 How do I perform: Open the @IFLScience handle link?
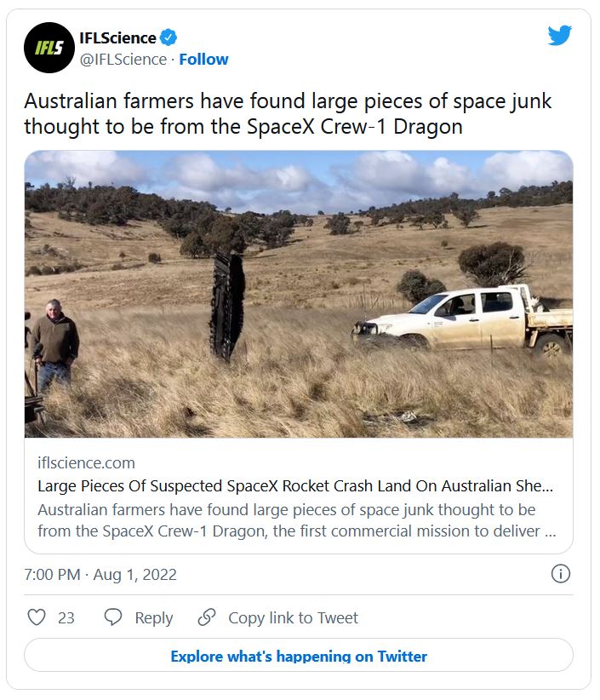[123, 60]
